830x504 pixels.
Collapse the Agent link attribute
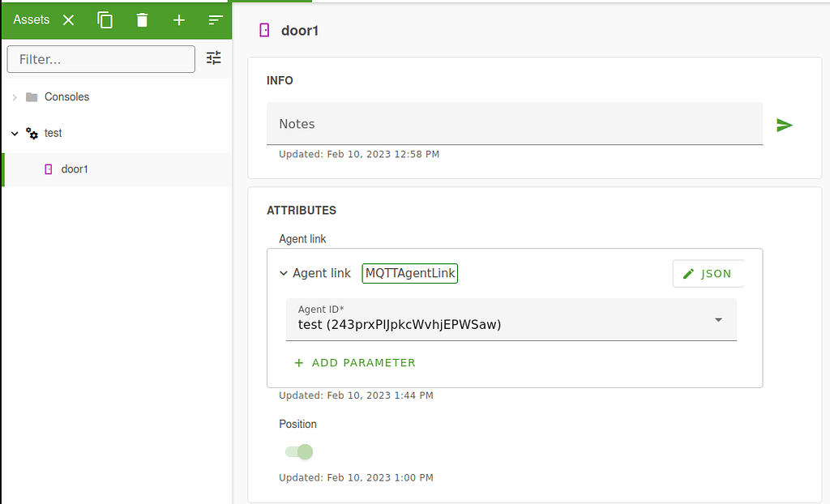(x=284, y=273)
